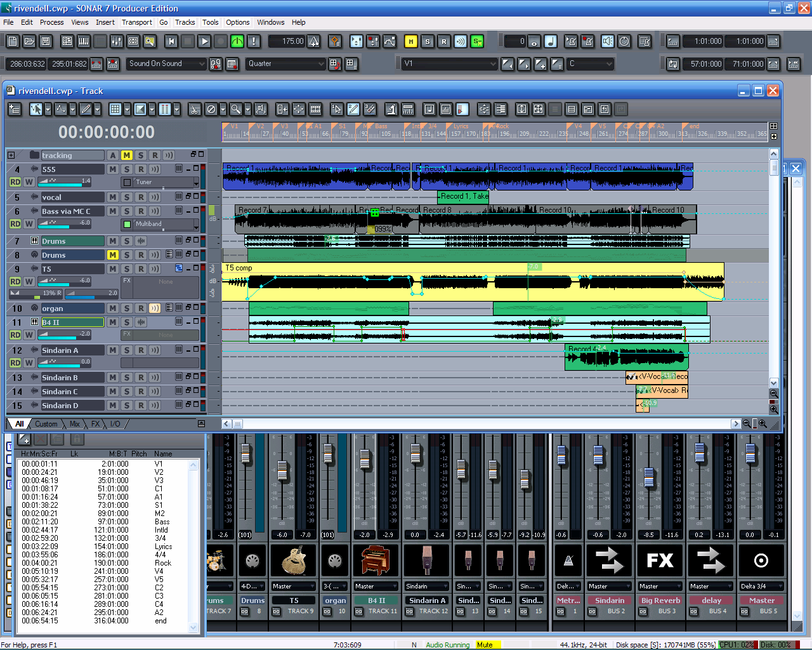Activate the Zoom magnifier tool
The height and width of the screenshot is (650, 812).
click(235, 109)
